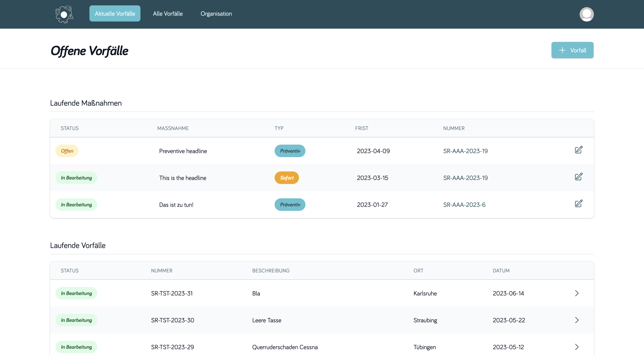The image size is (644, 355).
Task: Edit the 'Das ist zu tun!' measure
Action: (x=578, y=204)
